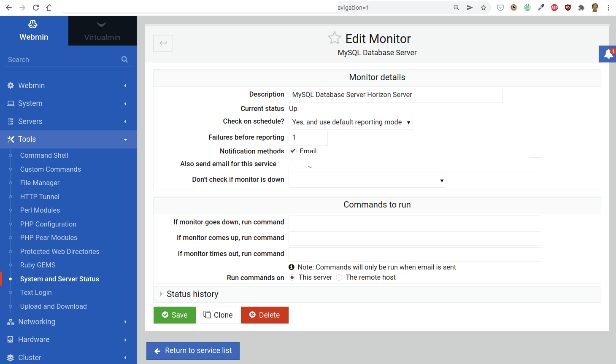
Task: Select the This server radio button
Action: click(x=292, y=278)
